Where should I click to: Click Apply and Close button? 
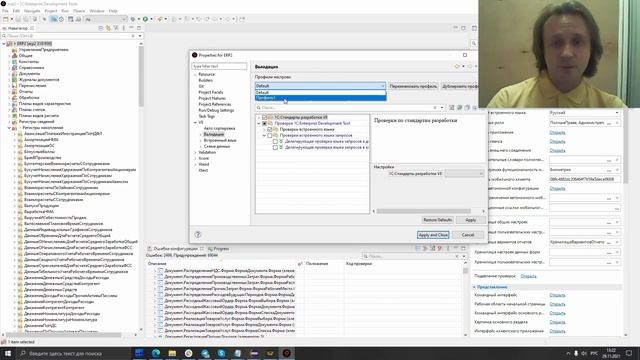pos(433,235)
